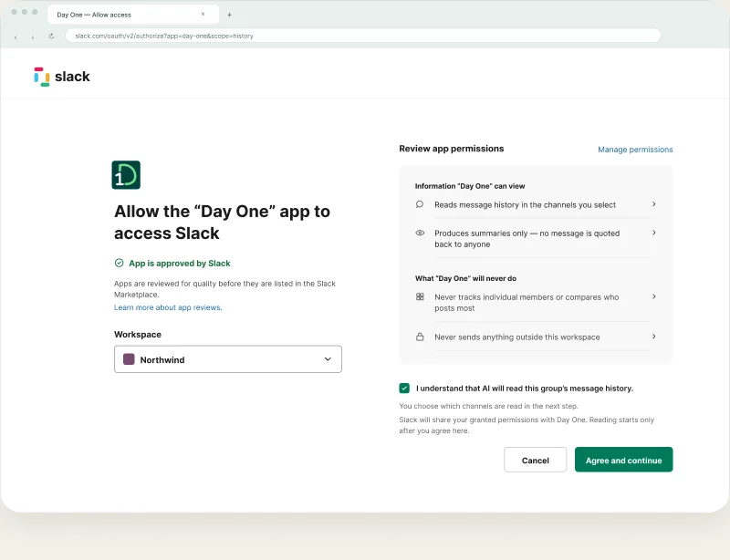Click 'Slack will share your granted permissions' text

[x=527, y=425]
